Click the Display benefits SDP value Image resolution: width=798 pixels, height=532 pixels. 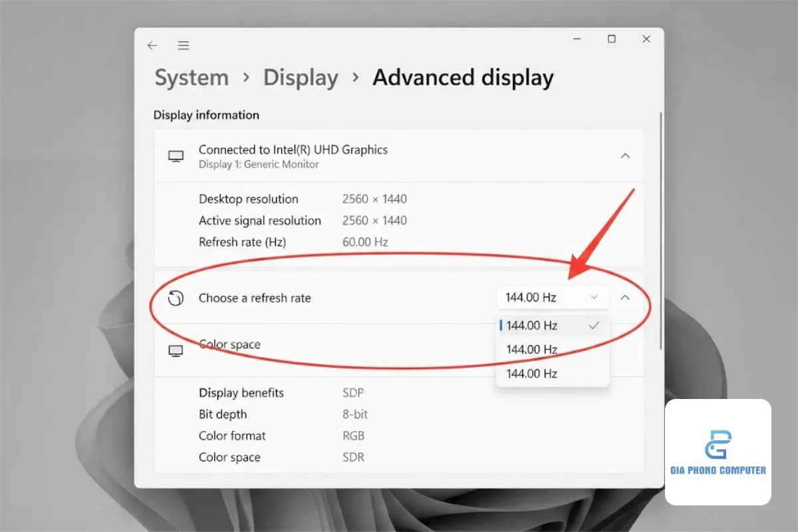pos(353,393)
